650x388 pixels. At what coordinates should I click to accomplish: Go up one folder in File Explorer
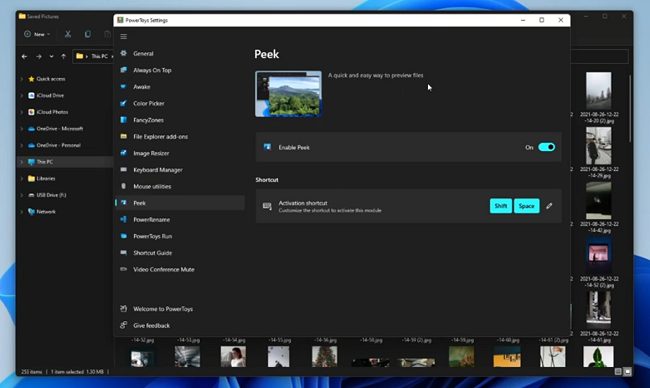point(63,56)
